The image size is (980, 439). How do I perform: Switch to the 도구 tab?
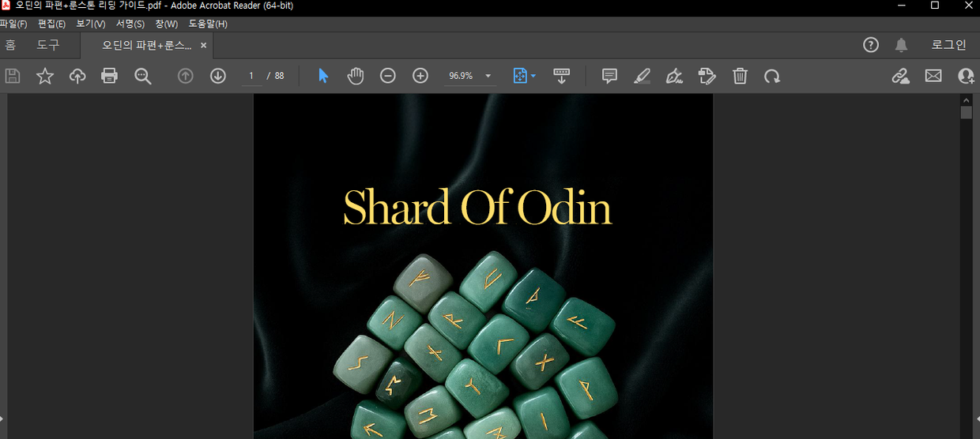(x=48, y=45)
